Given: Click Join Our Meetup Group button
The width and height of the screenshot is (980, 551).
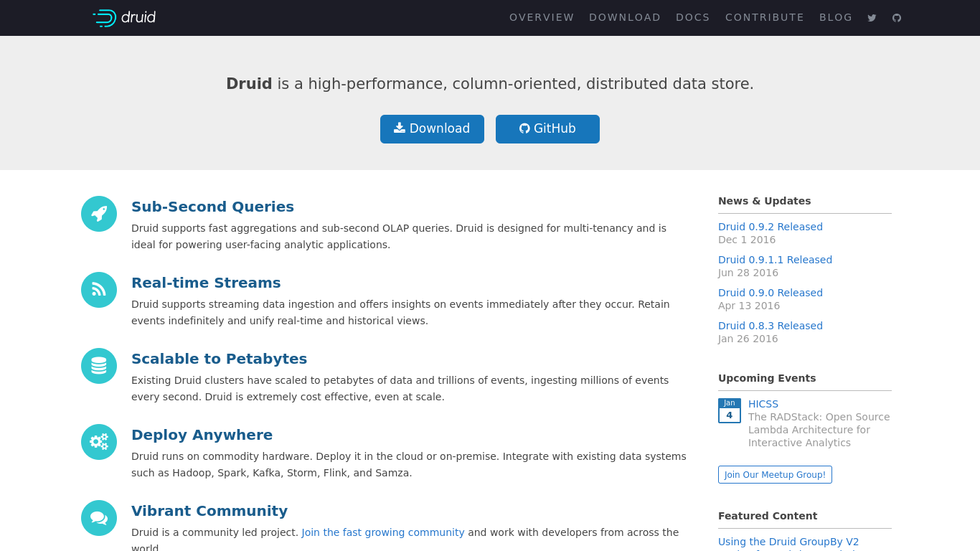Looking at the screenshot, I should pos(775,474).
